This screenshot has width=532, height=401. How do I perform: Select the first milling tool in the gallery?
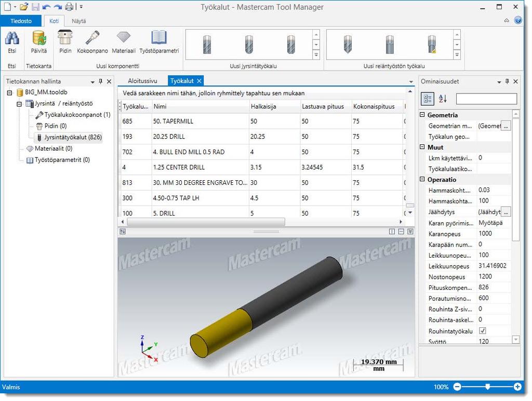click(207, 45)
